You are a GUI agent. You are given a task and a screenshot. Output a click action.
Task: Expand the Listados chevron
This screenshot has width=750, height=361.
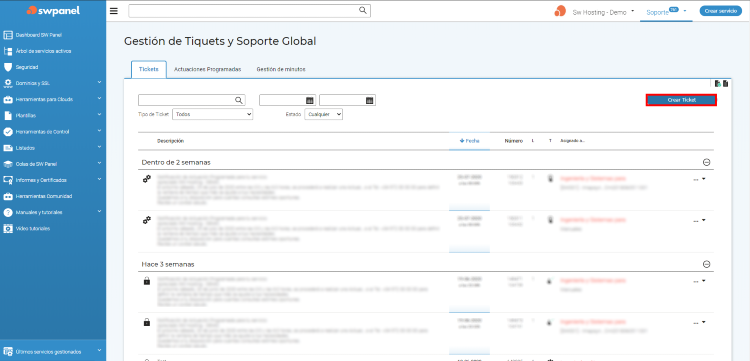coord(99,147)
